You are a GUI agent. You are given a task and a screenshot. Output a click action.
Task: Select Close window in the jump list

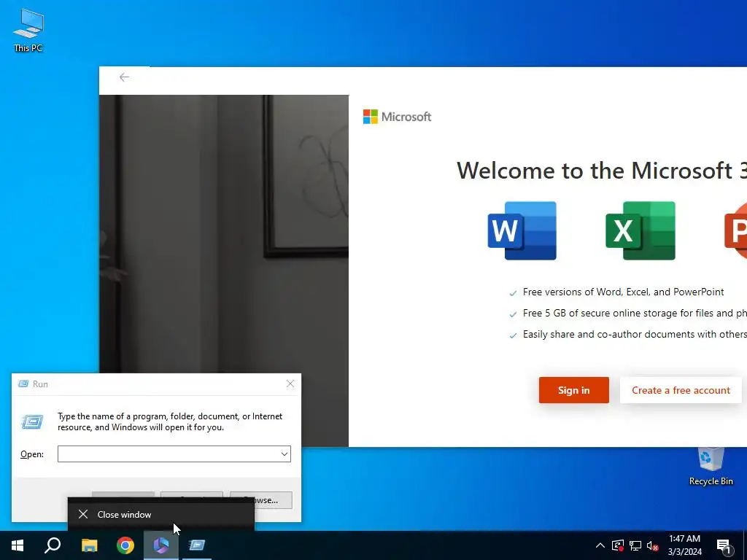coord(161,514)
